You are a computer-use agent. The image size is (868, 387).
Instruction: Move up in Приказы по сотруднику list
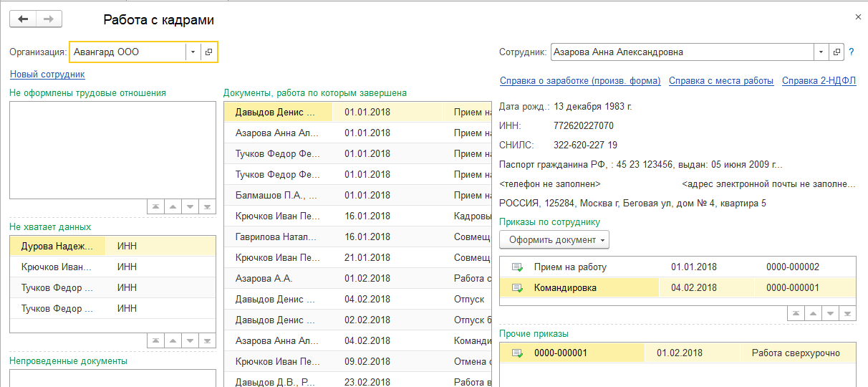pyautogui.click(x=813, y=313)
